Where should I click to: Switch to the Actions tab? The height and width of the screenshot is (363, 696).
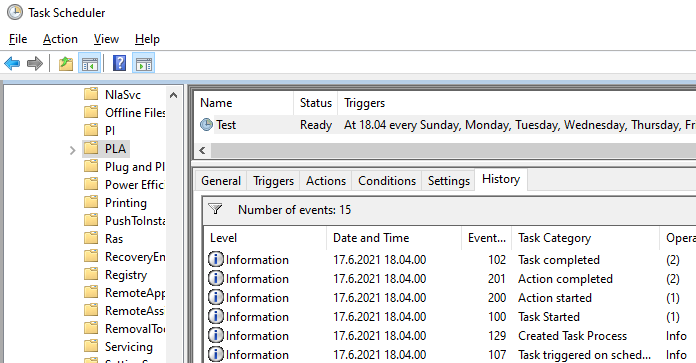point(326,181)
